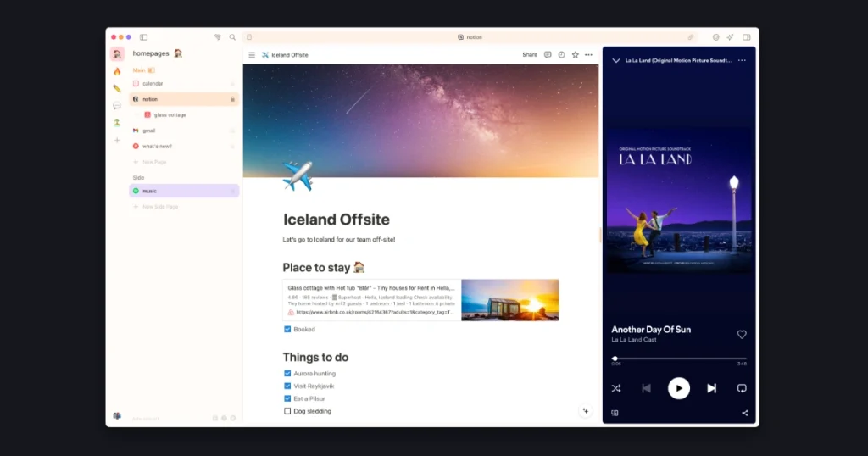The image size is (868, 456).
Task: Uncheck Aurora hunting checkbox
Action: [287, 374]
